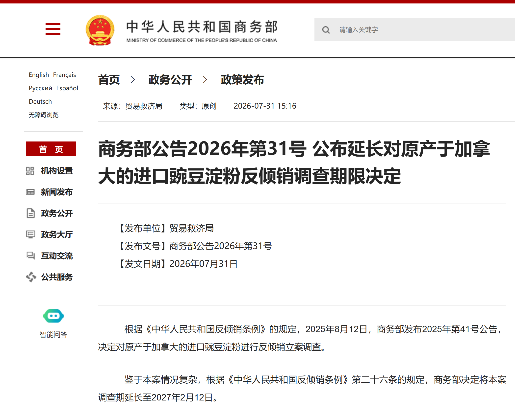The image size is (515, 420).
Task: Click breadcrumb chevron after 首页
Action: click(133, 80)
